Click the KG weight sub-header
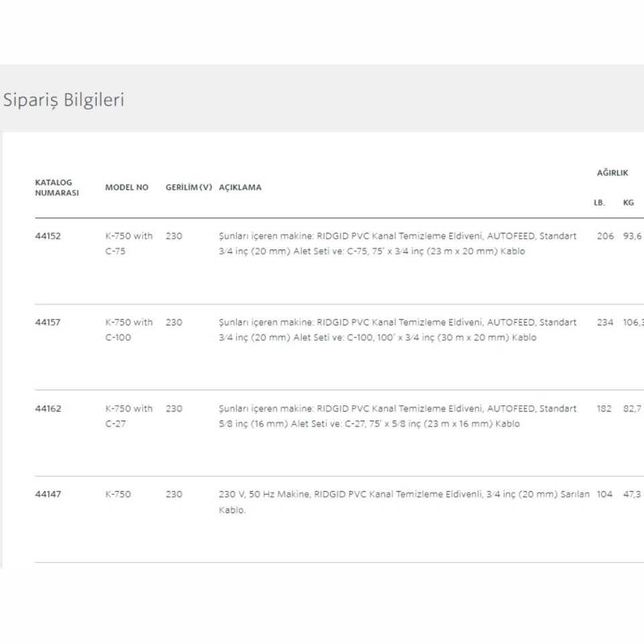Image resolution: width=644 pixels, height=644 pixels. (629, 202)
